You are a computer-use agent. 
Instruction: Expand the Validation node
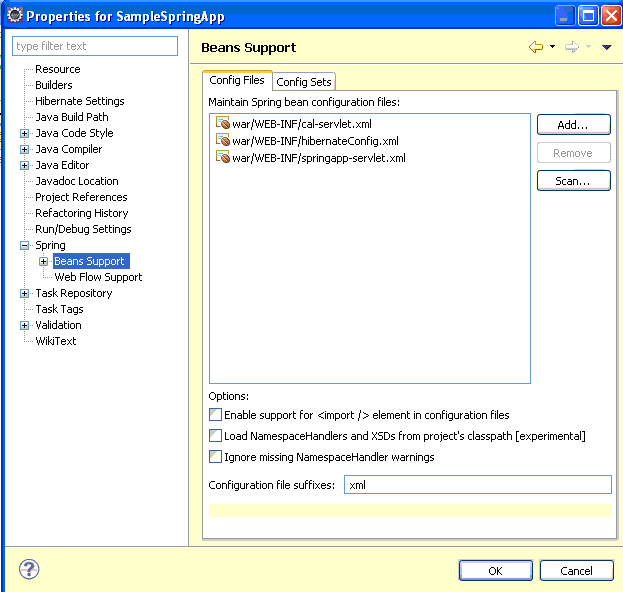point(25,325)
